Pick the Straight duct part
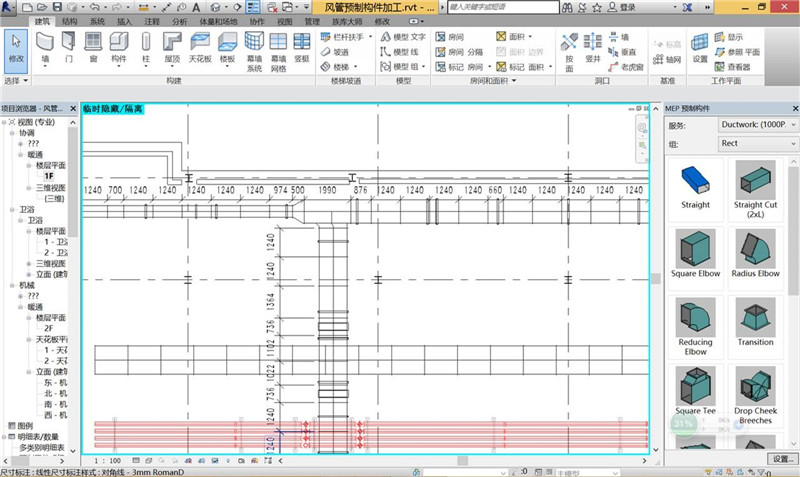Image resolution: width=800 pixels, height=477 pixels. pyautogui.click(x=695, y=184)
